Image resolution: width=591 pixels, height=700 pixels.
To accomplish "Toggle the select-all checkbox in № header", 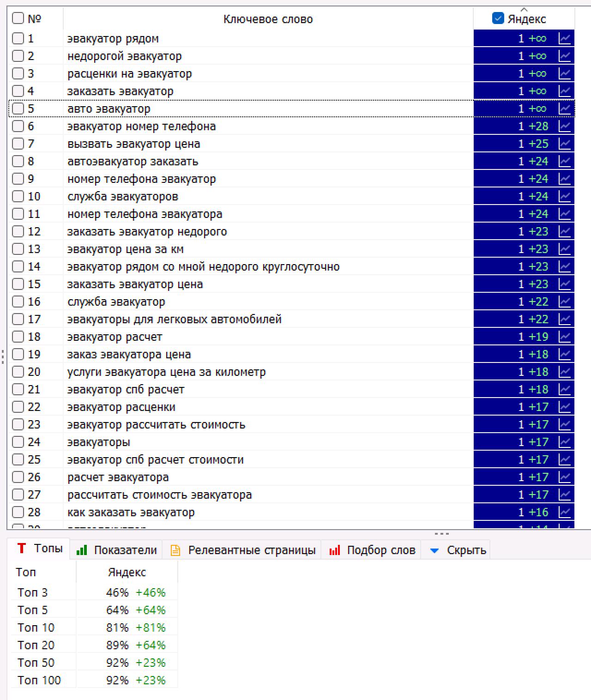I will [18, 18].
